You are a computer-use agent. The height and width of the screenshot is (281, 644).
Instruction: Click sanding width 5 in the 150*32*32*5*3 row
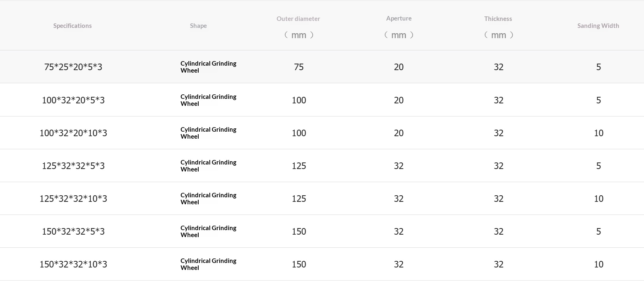[598, 231]
